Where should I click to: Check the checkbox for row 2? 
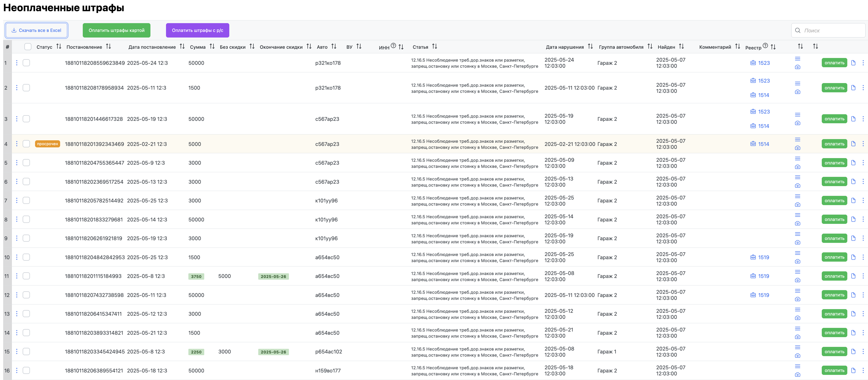tap(26, 88)
